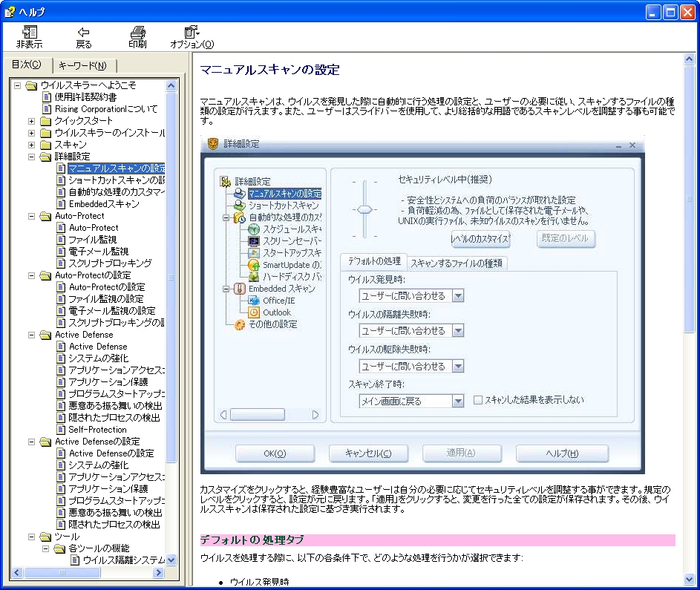
Task: Expand the クイックスタート tree node
Action: point(31,121)
